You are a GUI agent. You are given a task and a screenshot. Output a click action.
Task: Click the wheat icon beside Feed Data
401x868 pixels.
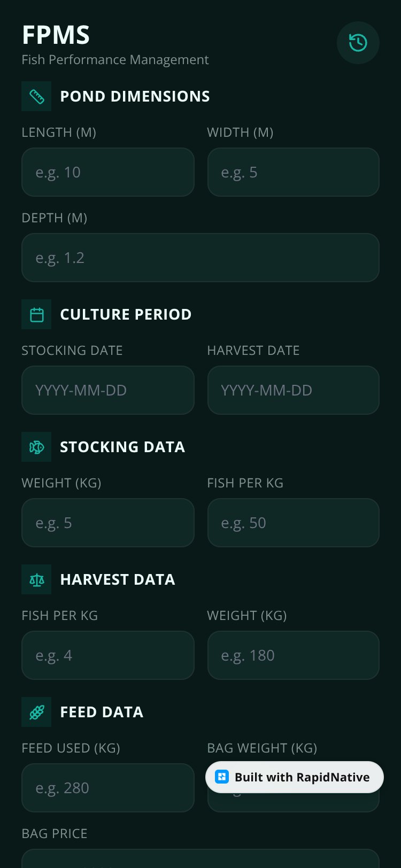[36, 712]
